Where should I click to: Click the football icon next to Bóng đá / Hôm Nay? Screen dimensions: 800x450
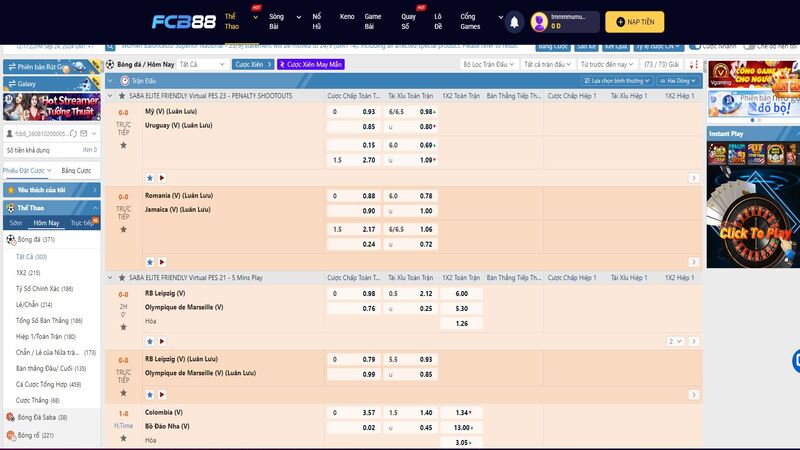tap(110, 64)
